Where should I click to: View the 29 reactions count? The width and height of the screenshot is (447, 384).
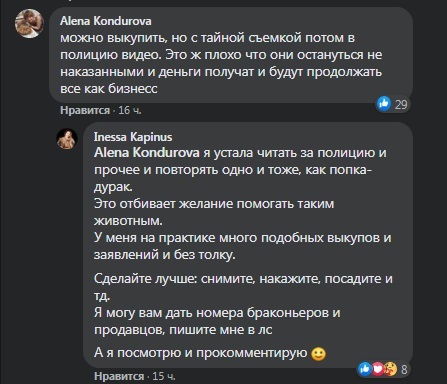pos(401,105)
